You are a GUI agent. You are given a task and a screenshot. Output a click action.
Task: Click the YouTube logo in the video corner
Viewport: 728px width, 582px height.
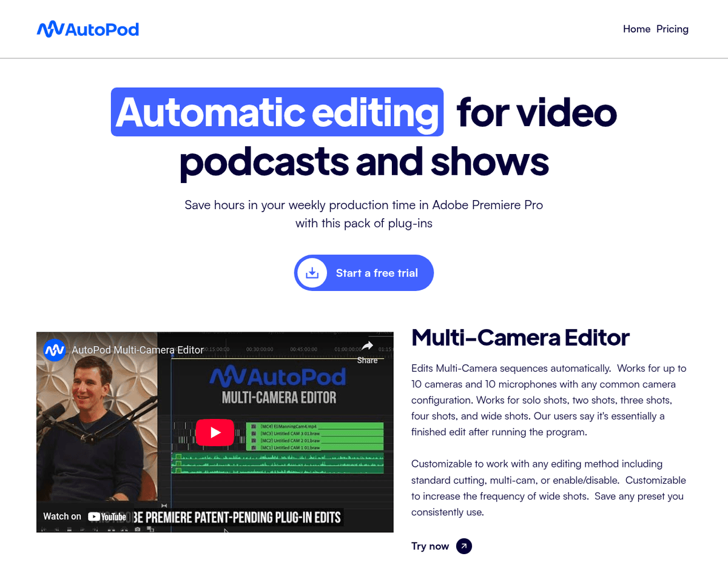pyautogui.click(x=107, y=517)
